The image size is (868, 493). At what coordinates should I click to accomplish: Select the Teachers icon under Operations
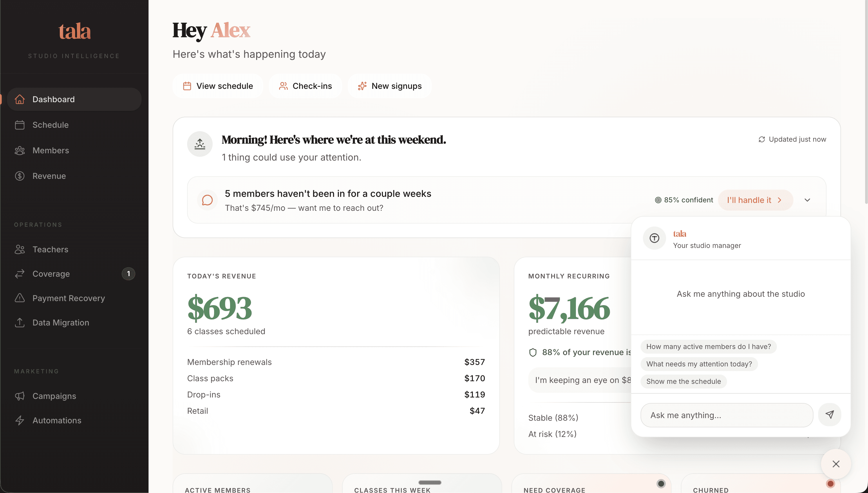pos(20,249)
